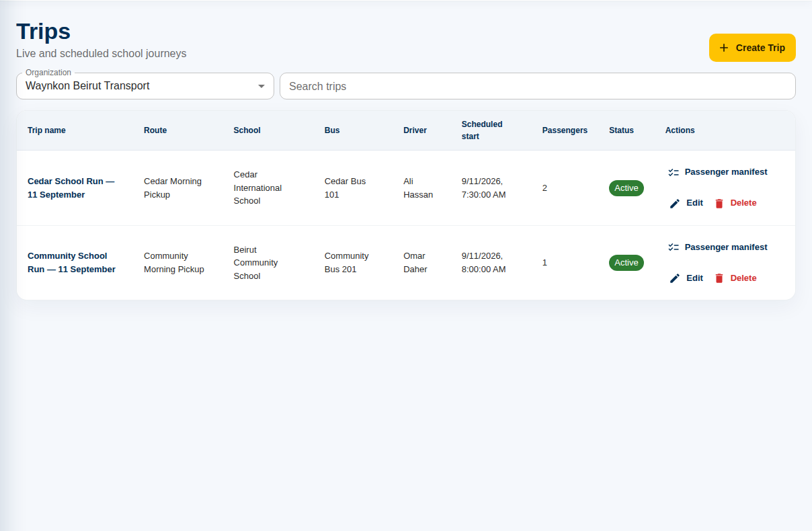
Task: Click driver 'Omar Daher' cell
Action: 415,263
